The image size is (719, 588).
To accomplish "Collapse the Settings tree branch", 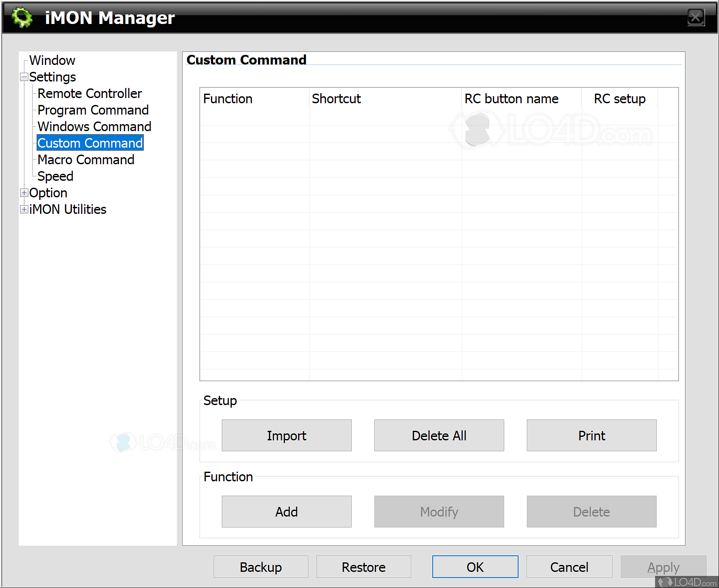I will point(24,77).
